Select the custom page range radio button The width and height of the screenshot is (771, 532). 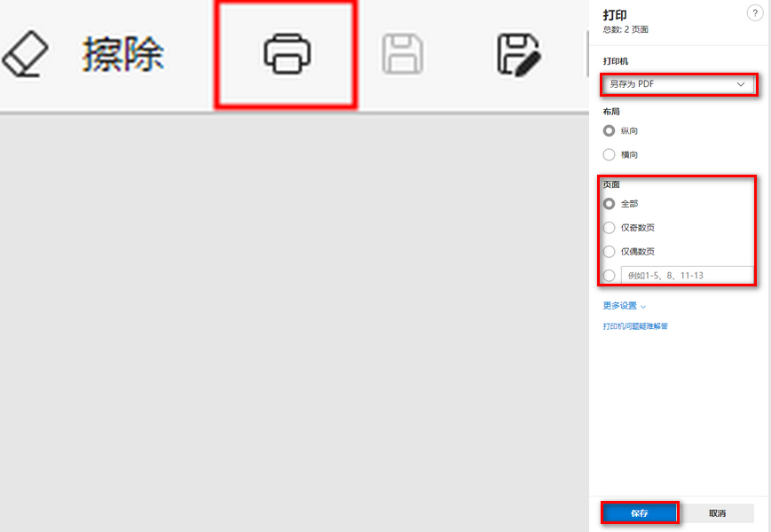[609, 275]
